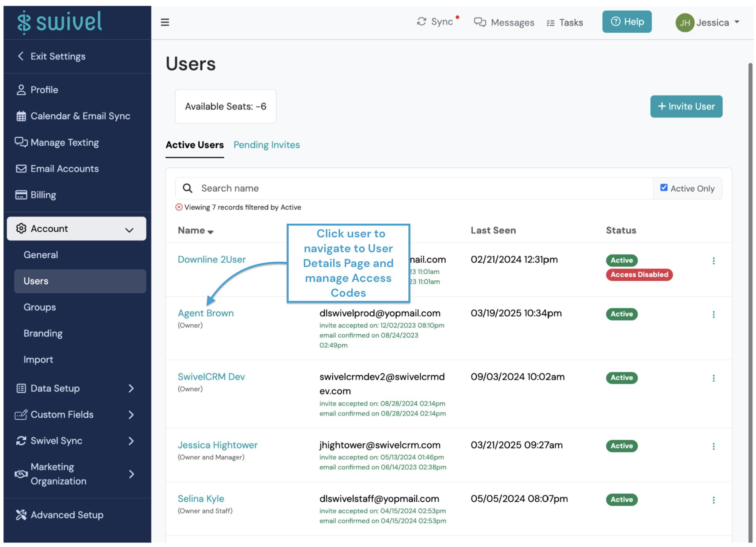Click the Data Setup list icon

coord(21,388)
